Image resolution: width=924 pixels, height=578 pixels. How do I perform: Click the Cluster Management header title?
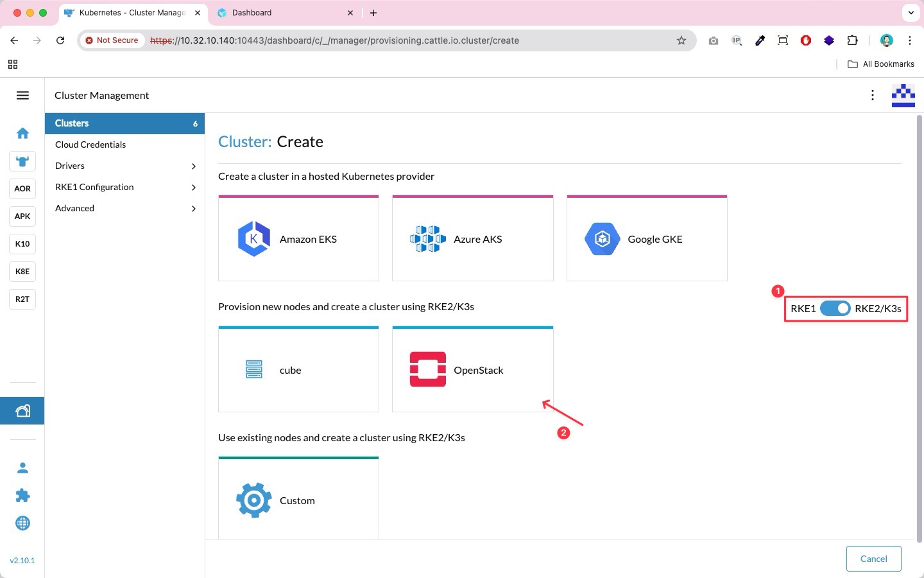(101, 96)
